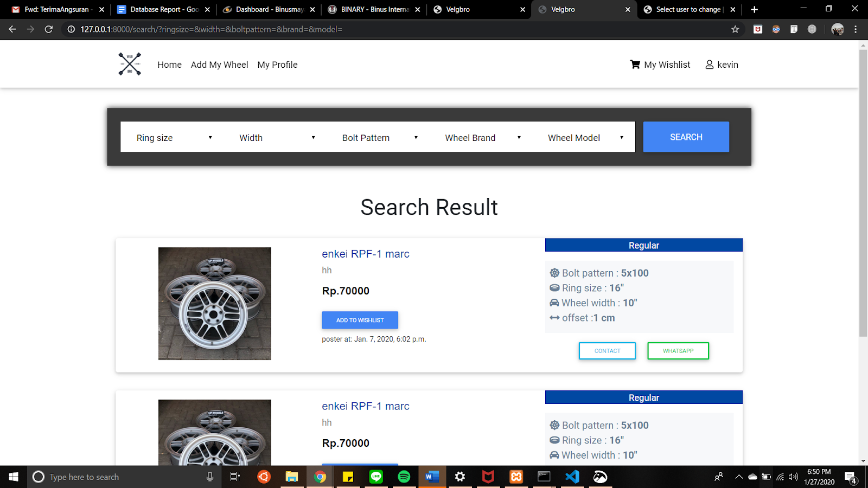868x488 pixels.
Task: Click the site information icon in address bar
Action: pyautogui.click(x=71, y=29)
